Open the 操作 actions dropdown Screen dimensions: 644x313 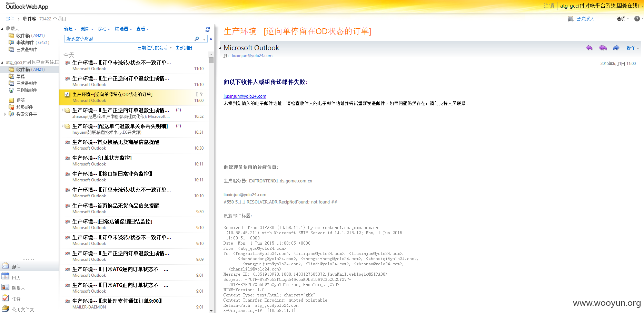pyautogui.click(x=633, y=48)
